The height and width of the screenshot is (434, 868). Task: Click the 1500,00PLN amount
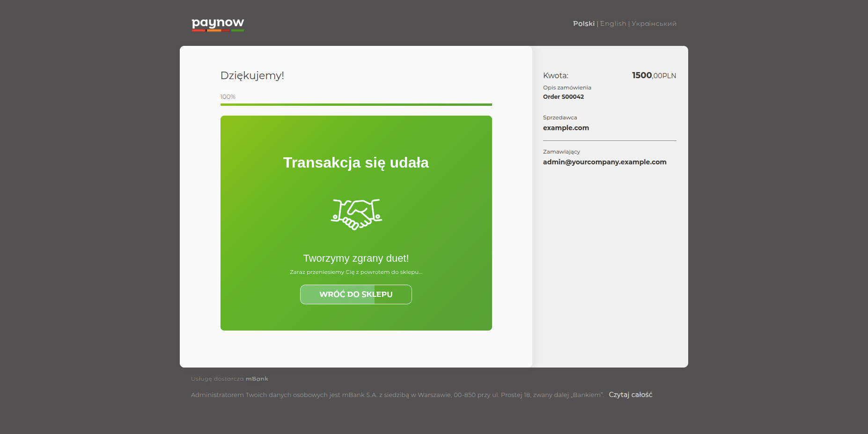[654, 75]
